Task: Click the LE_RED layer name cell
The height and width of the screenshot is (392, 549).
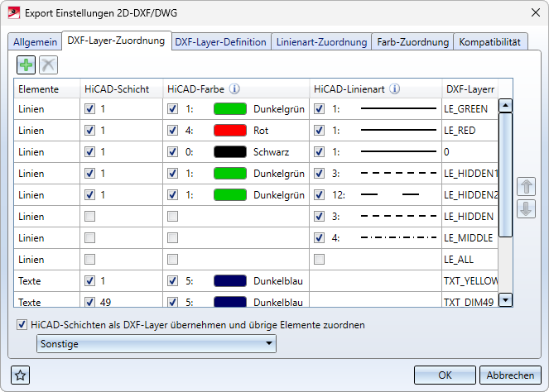Action: point(470,131)
